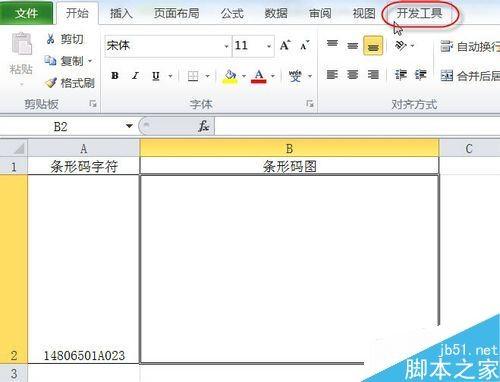Expand the borders dropdown arrow
The height and width of the screenshot is (382, 500).
[207, 76]
